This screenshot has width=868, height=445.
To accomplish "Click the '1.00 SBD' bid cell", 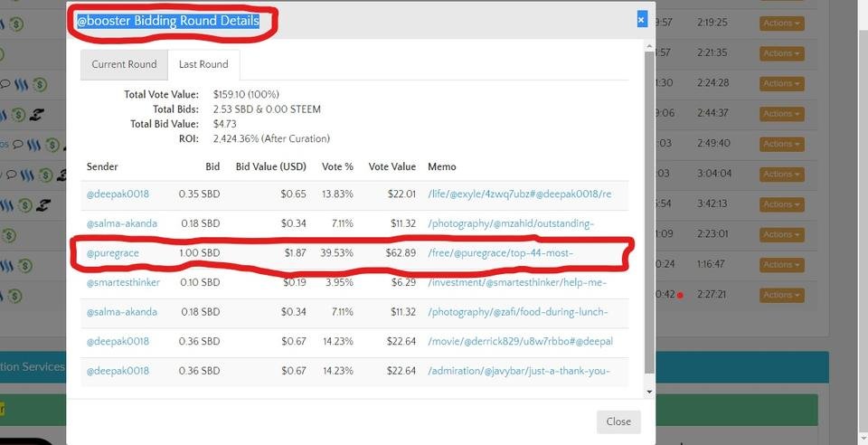I will tap(199, 253).
